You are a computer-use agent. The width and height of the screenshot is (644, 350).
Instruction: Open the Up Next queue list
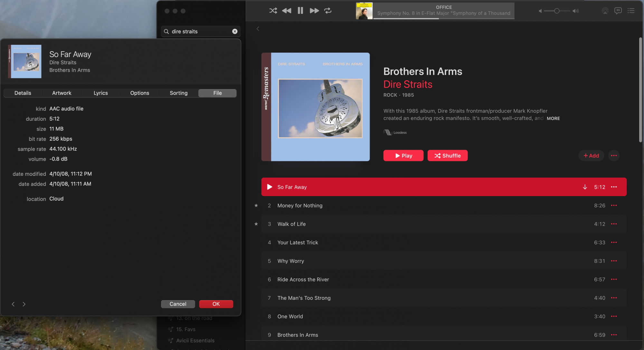coord(631,11)
